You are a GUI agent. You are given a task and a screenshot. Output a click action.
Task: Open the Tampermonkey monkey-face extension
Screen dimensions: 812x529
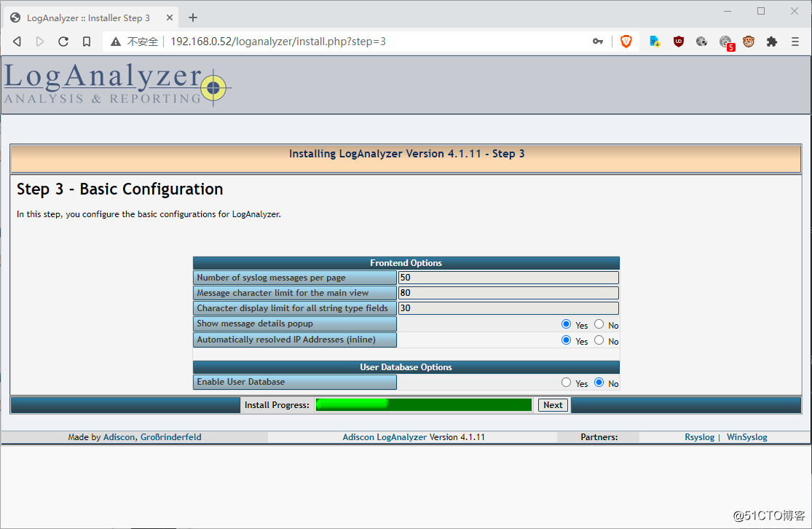click(x=749, y=42)
